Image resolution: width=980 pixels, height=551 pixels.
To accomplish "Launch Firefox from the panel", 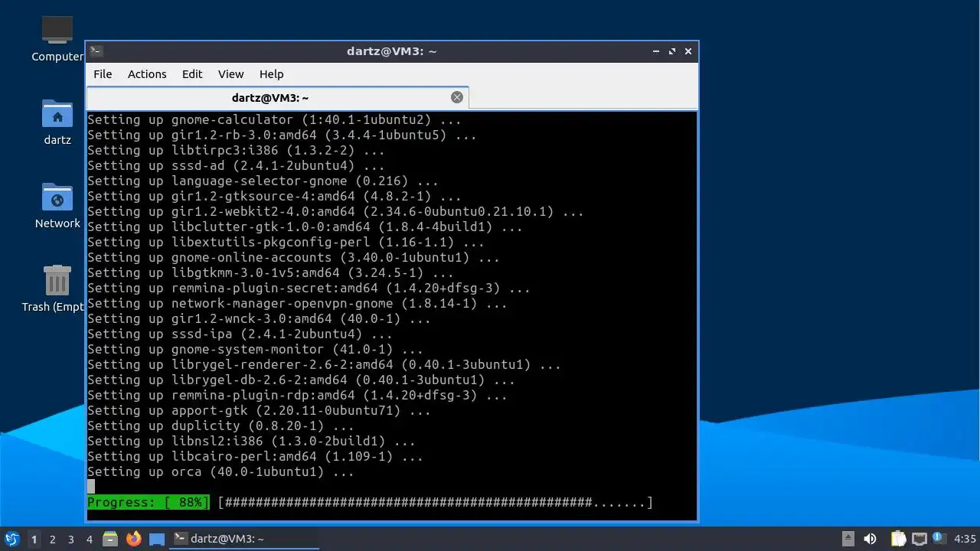I will tap(134, 539).
